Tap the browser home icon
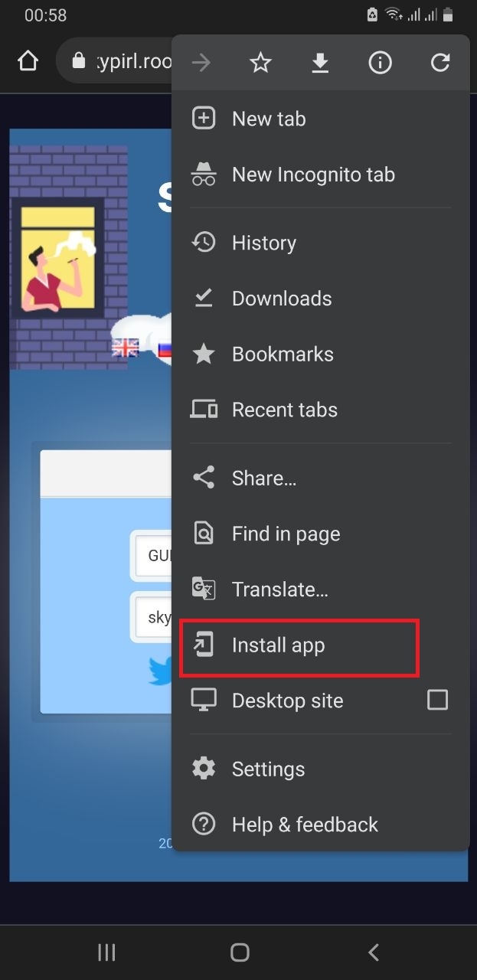The height and width of the screenshot is (980, 477). (x=28, y=61)
